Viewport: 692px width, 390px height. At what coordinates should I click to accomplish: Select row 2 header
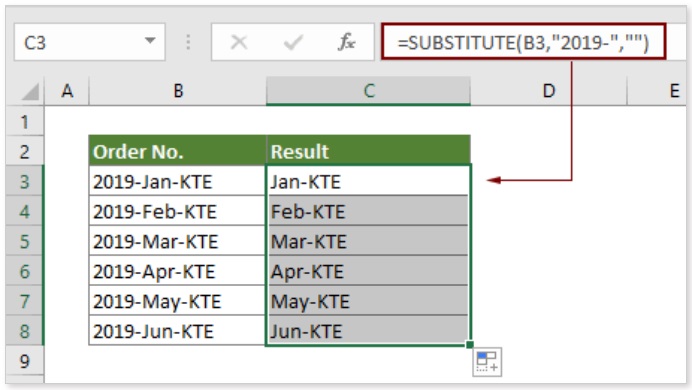pos(25,151)
